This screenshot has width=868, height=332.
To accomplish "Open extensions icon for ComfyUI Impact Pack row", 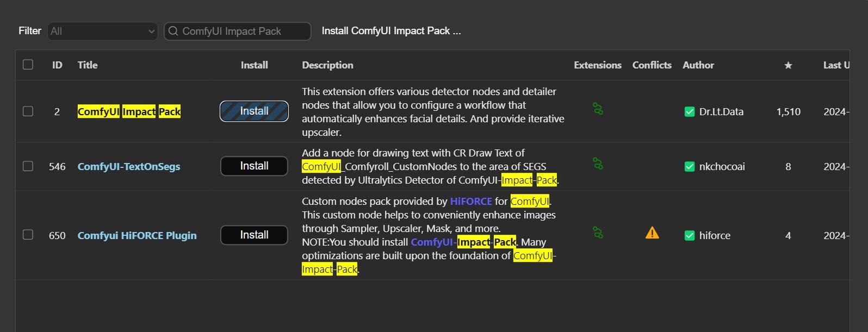I will tap(598, 109).
